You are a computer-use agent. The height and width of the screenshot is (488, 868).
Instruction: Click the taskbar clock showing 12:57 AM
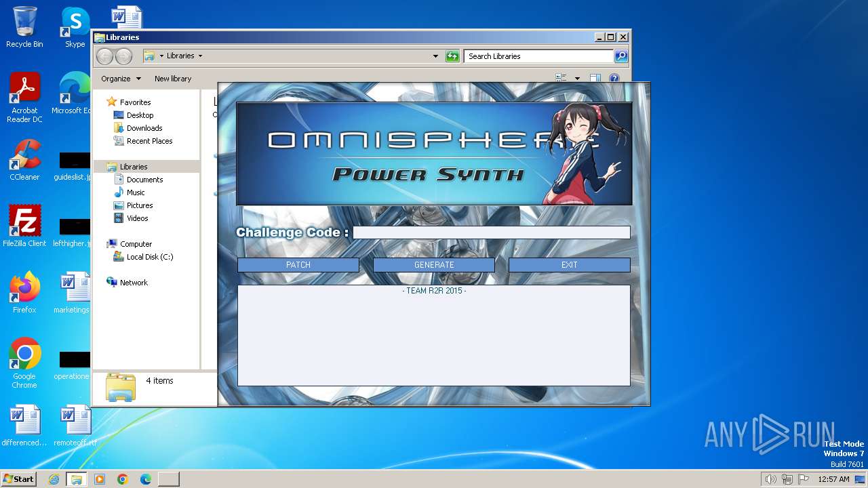pos(833,479)
